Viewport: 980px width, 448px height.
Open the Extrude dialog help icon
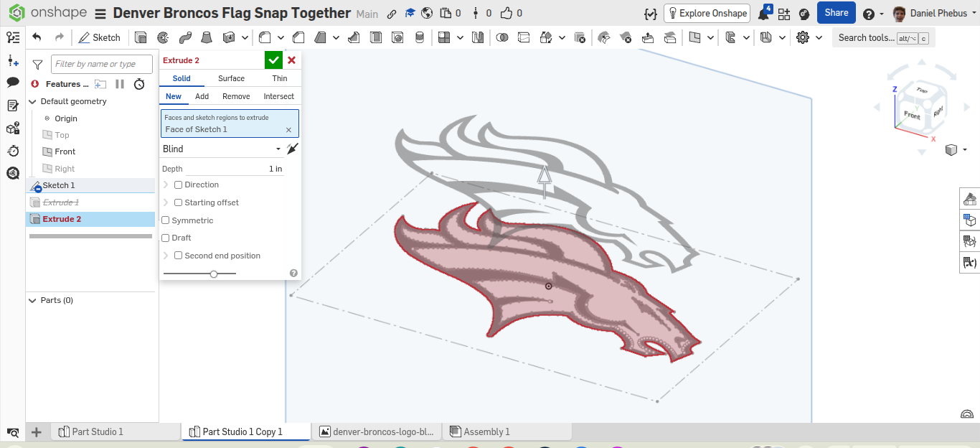coord(293,273)
